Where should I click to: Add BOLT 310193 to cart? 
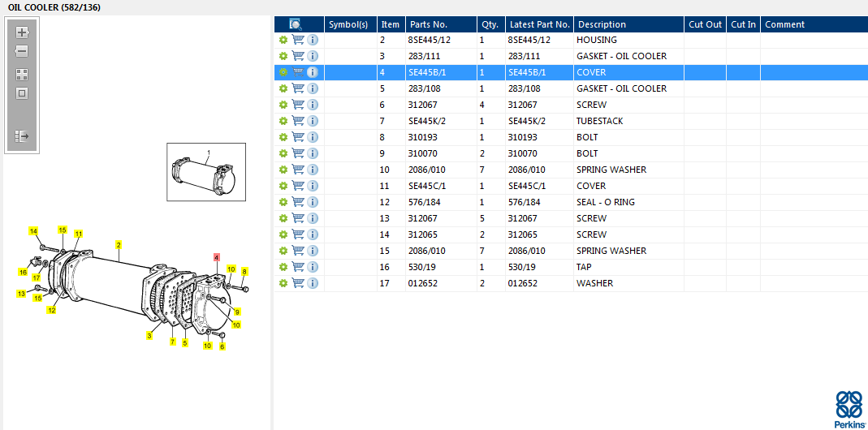pos(298,136)
